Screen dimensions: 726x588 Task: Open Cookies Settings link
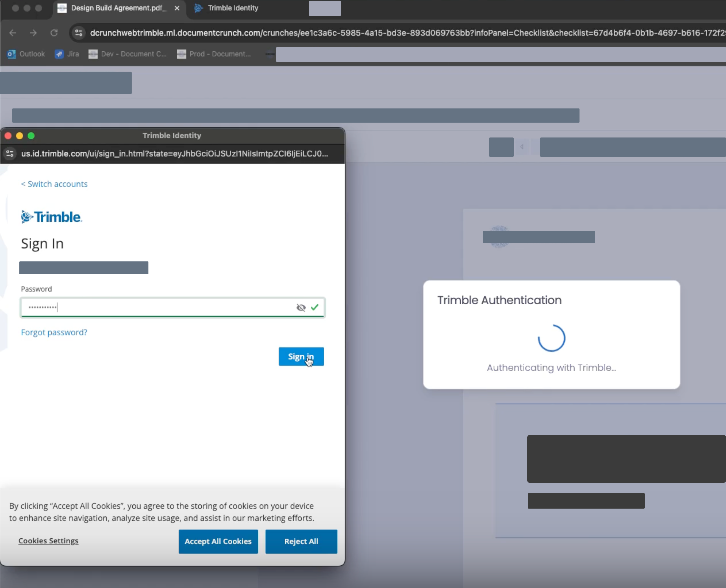click(x=48, y=541)
